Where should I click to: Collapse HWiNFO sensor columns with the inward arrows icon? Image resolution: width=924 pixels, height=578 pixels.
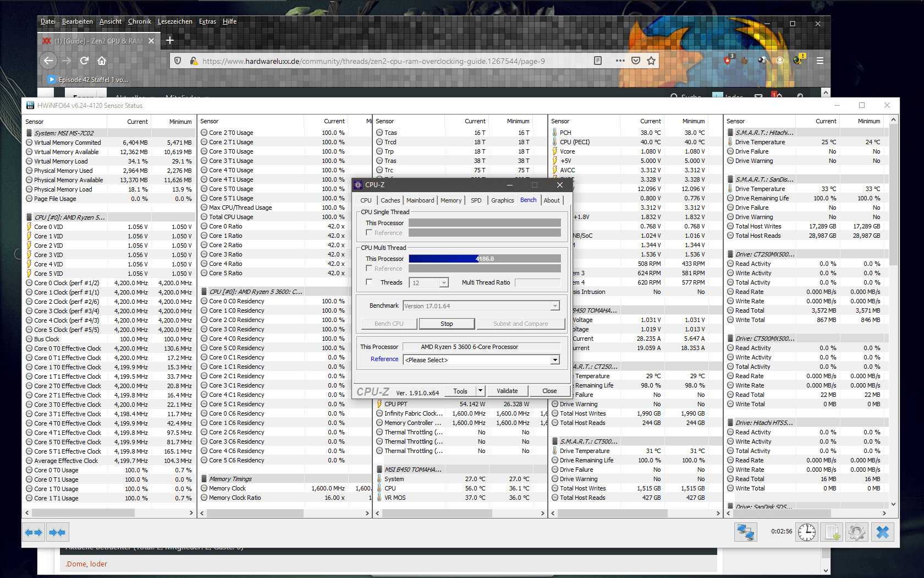(57, 532)
